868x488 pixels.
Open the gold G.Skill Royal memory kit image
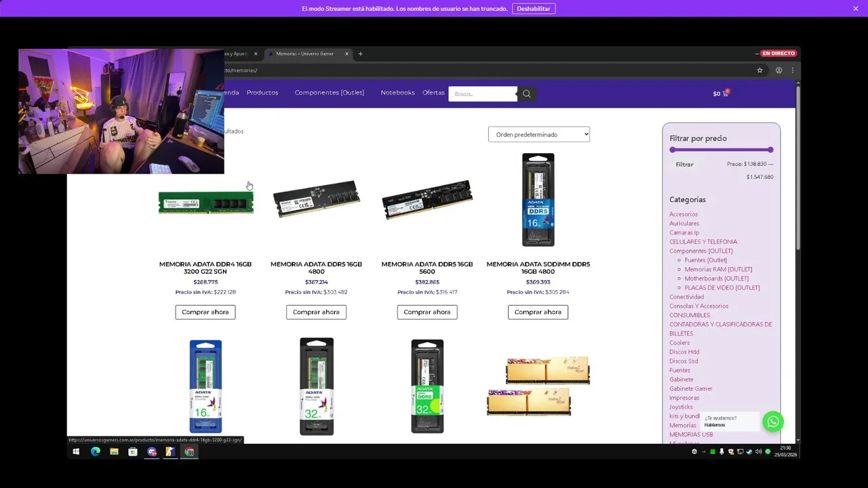[x=538, y=386]
